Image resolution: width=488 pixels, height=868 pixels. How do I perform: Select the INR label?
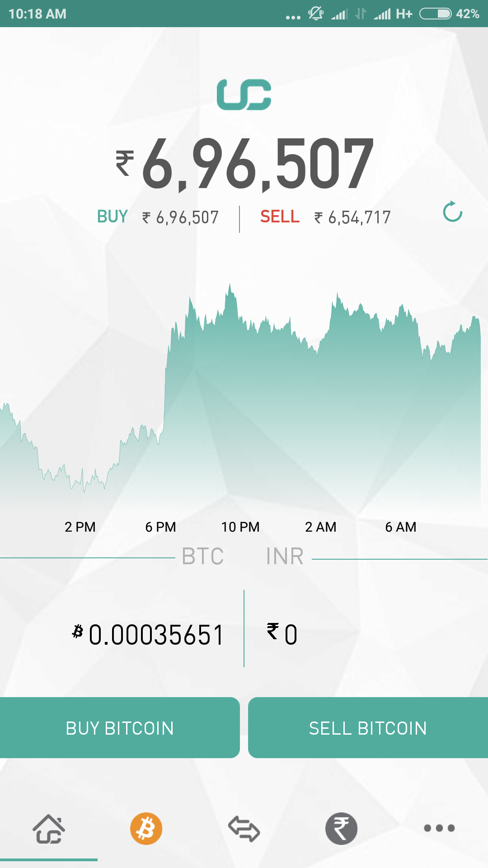(x=285, y=556)
